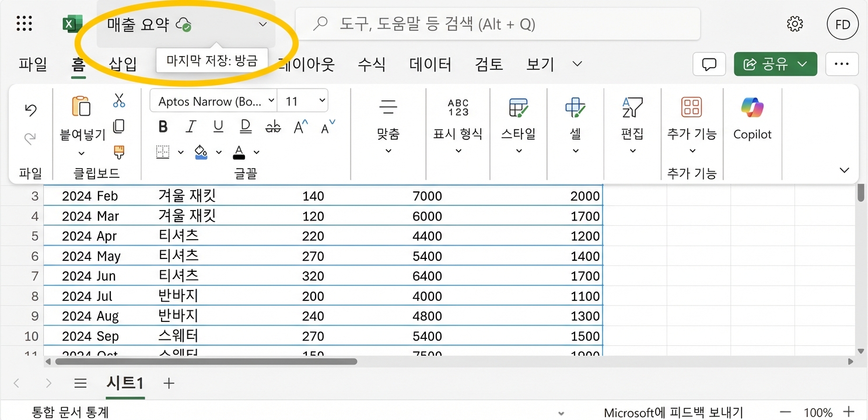This screenshot has height=420, width=868.
Task: Increase font size
Action: pos(300,127)
